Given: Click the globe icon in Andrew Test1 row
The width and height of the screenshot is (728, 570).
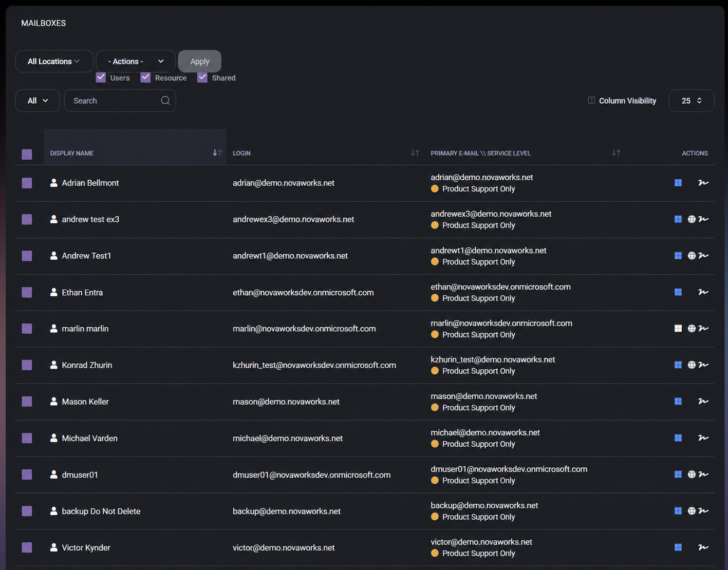Looking at the screenshot, I should pyautogui.click(x=692, y=256).
